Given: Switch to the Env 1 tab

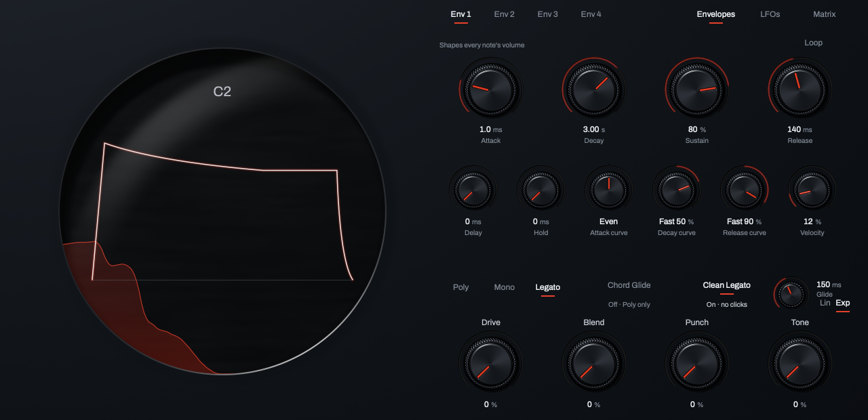Looking at the screenshot, I should 461,14.
